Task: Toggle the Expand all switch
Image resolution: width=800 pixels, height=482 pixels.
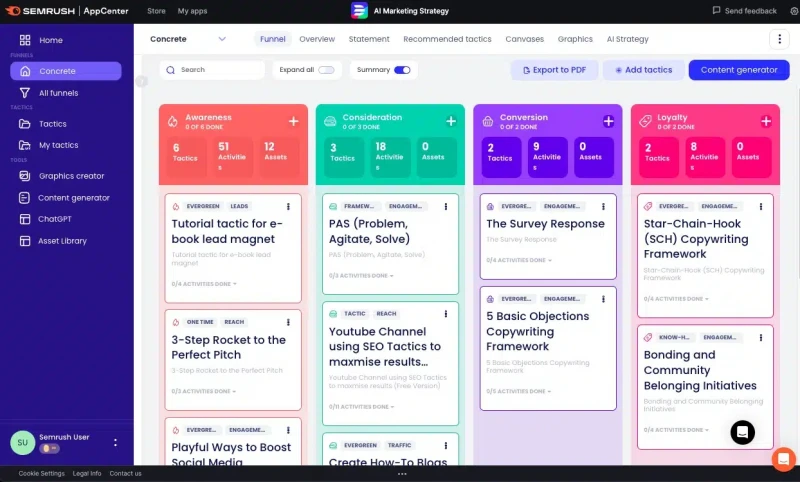Action: coord(327,70)
